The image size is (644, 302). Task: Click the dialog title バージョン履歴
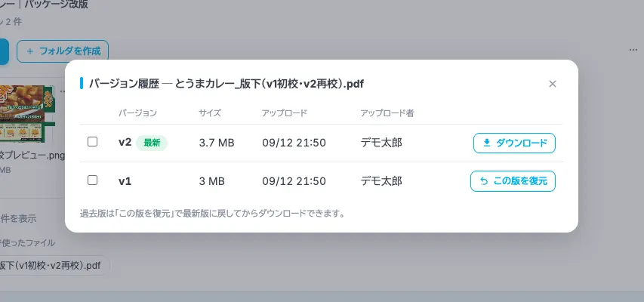[124, 84]
